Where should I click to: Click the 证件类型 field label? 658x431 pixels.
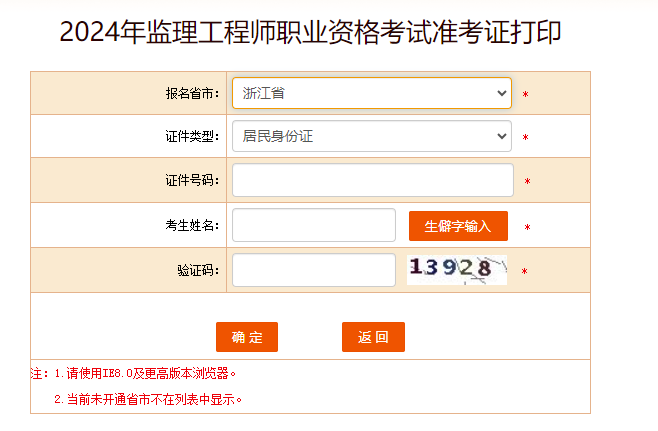[x=191, y=137]
